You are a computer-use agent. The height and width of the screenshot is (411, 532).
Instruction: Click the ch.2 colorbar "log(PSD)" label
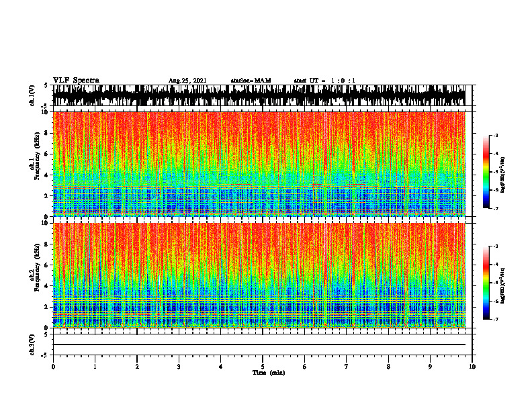click(502, 285)
